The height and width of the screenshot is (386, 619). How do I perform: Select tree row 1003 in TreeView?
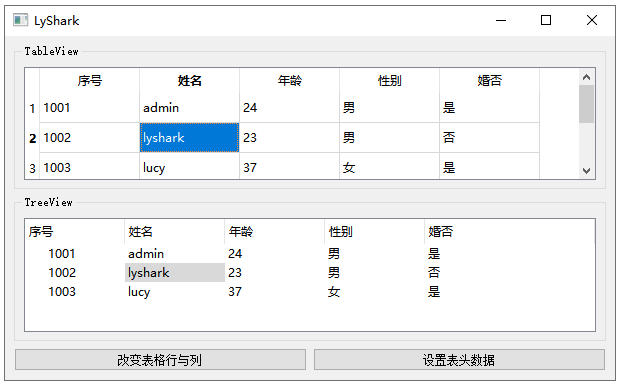pyautogui.click(x=310, y=292)
